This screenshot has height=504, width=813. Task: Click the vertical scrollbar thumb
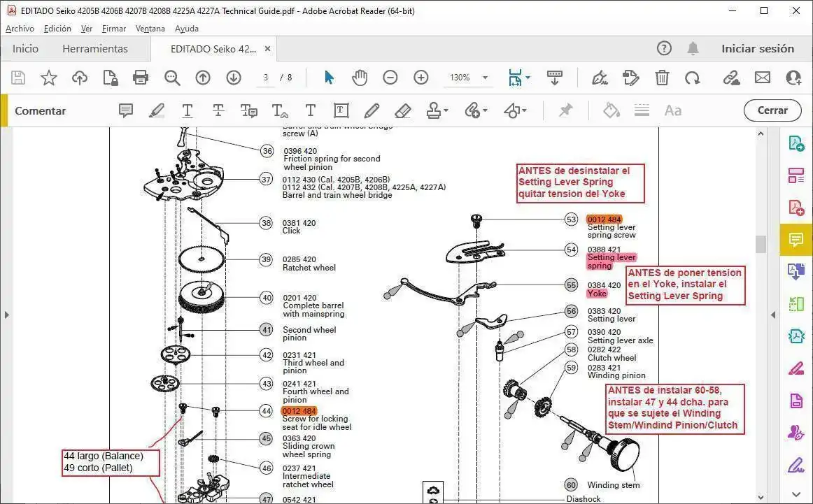pos(761,244)
